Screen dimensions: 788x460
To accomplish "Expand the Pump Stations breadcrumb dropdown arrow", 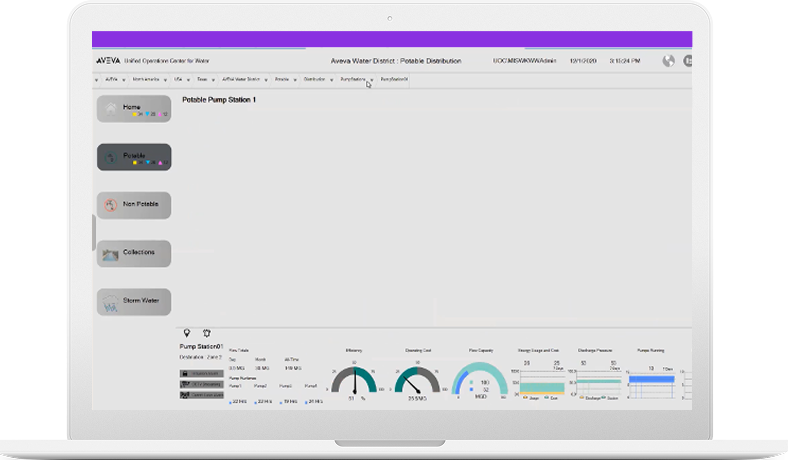I will tap(372, 80).
